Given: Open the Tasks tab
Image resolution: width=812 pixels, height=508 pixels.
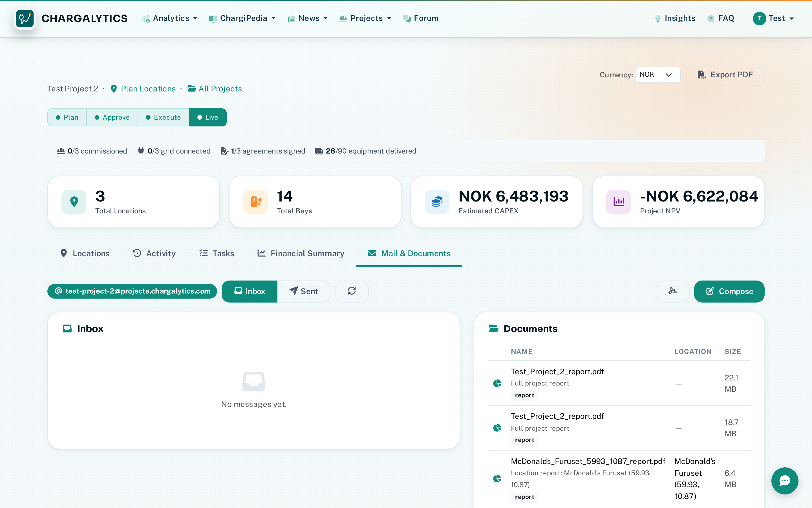Looking at the screenshot, I should [217, 253].
